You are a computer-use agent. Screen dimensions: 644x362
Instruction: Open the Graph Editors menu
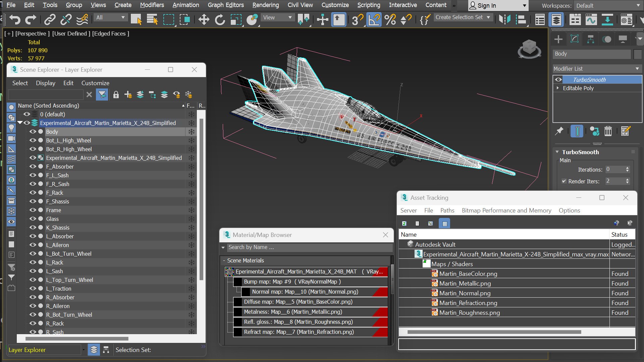tap(225, 5)
